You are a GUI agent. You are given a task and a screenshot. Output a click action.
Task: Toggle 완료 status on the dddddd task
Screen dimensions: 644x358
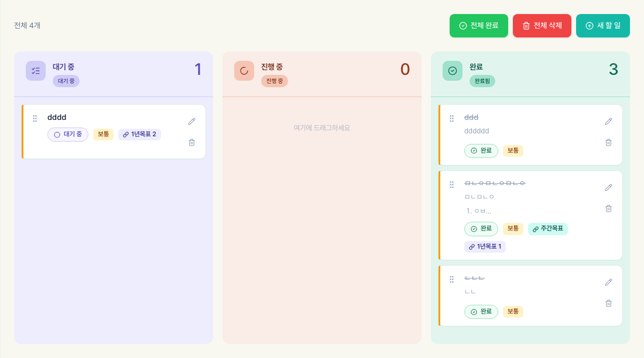tap(481, 151)
